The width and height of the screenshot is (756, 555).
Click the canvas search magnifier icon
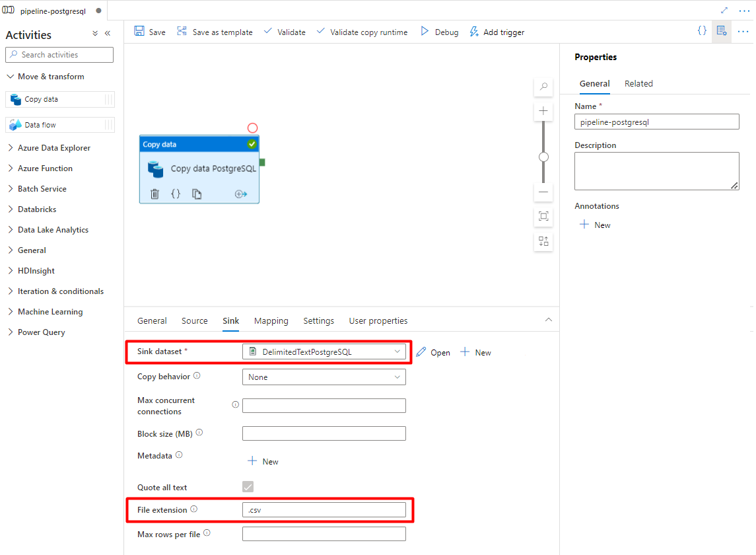click(543, 87)
